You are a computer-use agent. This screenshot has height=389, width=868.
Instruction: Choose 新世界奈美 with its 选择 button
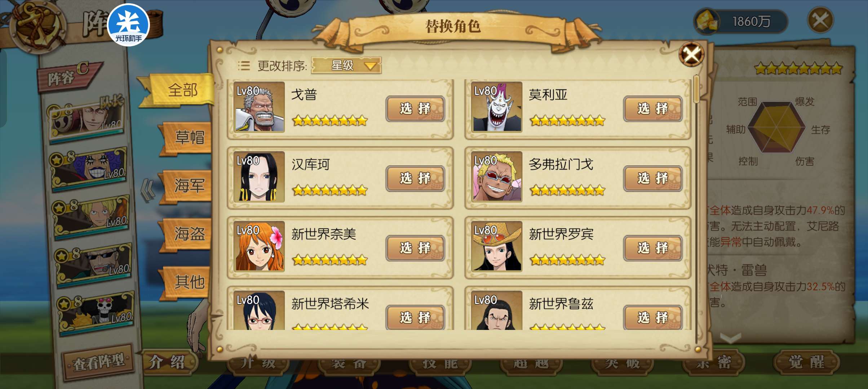pyautogui.click(x=415, y=248)
